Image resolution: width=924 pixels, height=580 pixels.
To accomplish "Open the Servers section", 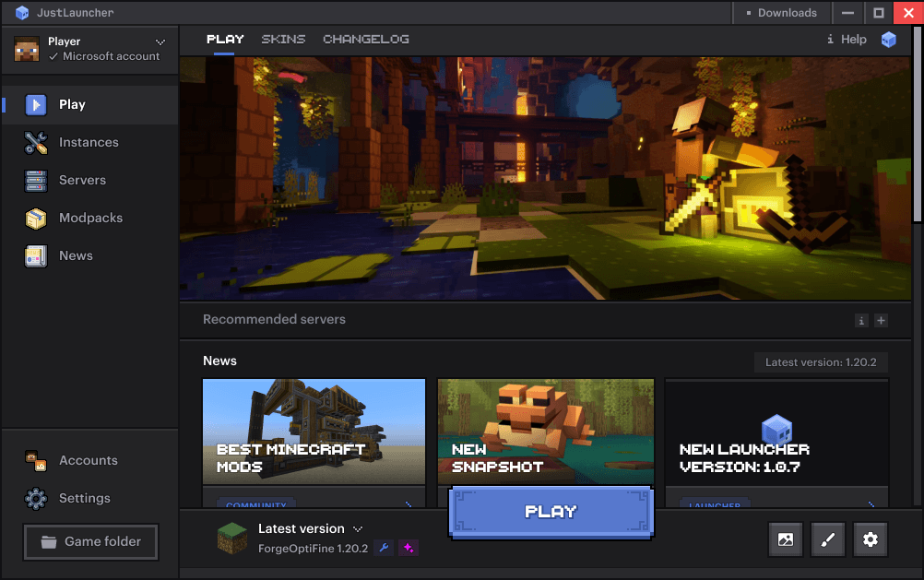I will pyautogui.click(x=83, y=180).
